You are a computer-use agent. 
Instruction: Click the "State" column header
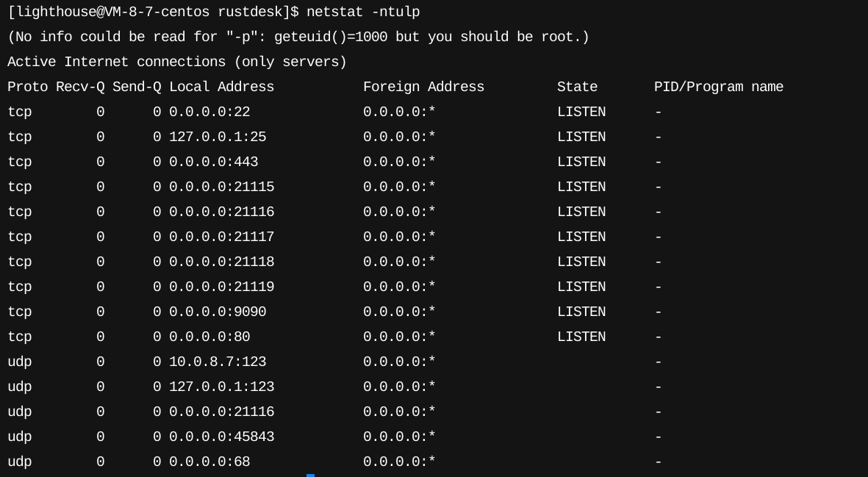(x=577, y=87)
